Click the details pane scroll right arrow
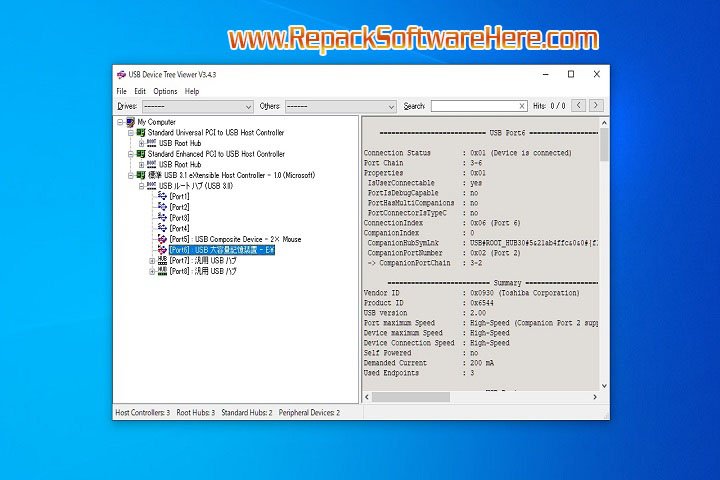Viewport: 720px width, 480px height. [595, 397]
